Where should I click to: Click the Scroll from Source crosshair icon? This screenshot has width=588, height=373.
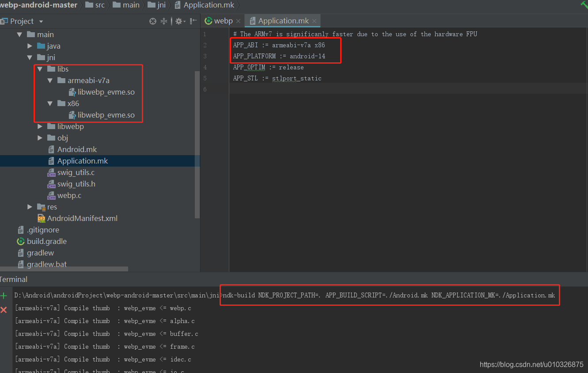point(153,21)
